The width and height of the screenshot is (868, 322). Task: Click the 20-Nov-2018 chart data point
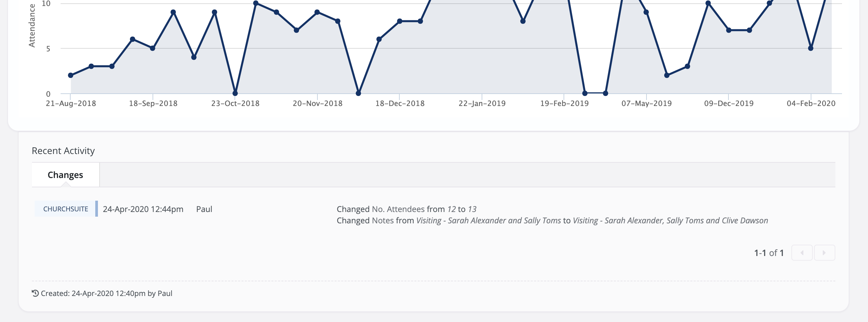tap(317, 12)
